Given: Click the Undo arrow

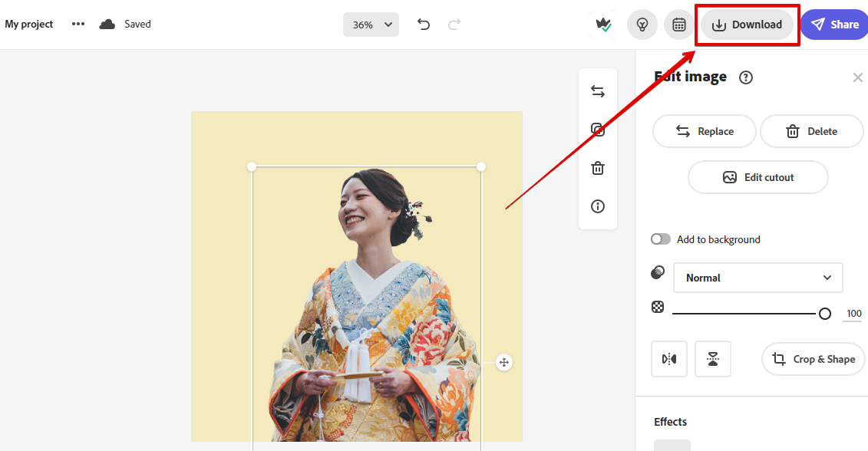Looking at the screenshot, I should coord(423,24).
